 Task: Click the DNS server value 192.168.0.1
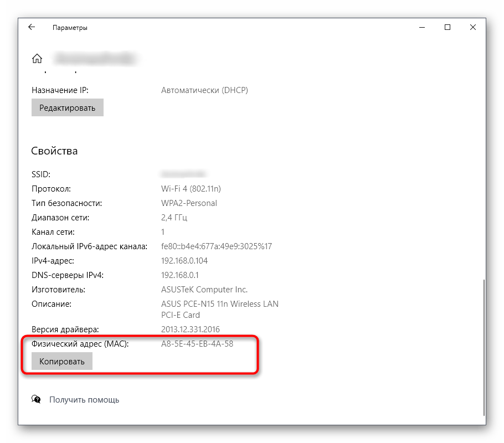point(180,275)
